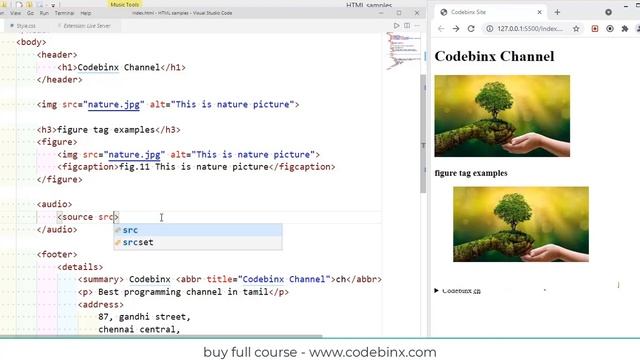
Task: Click the top nature image in browser
Action: point(502,116)
